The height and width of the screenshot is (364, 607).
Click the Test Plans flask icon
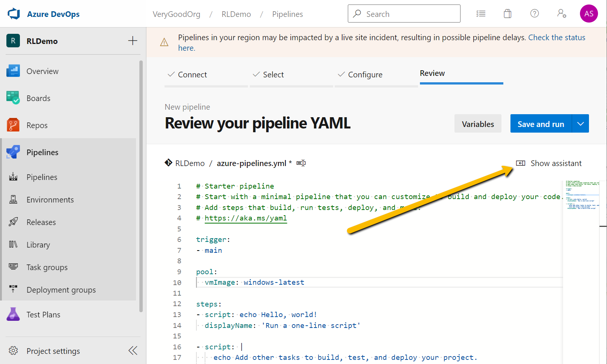coord(13,314)
